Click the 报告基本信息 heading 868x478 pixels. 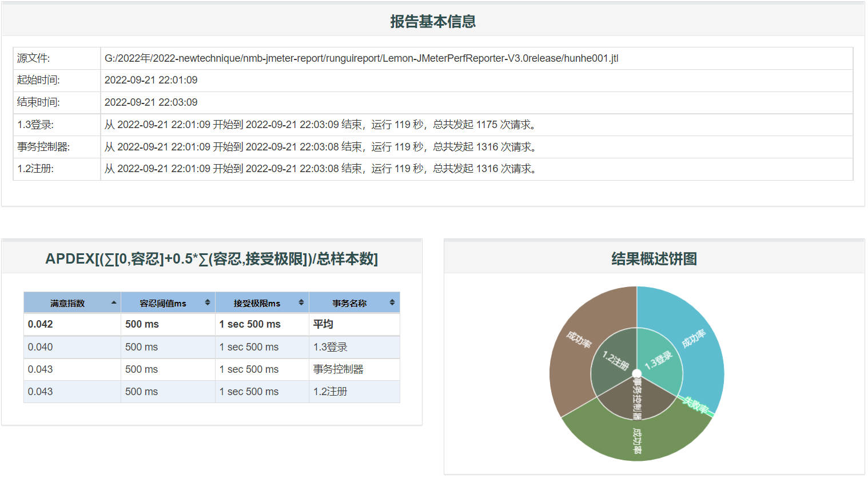coord(433,22)
